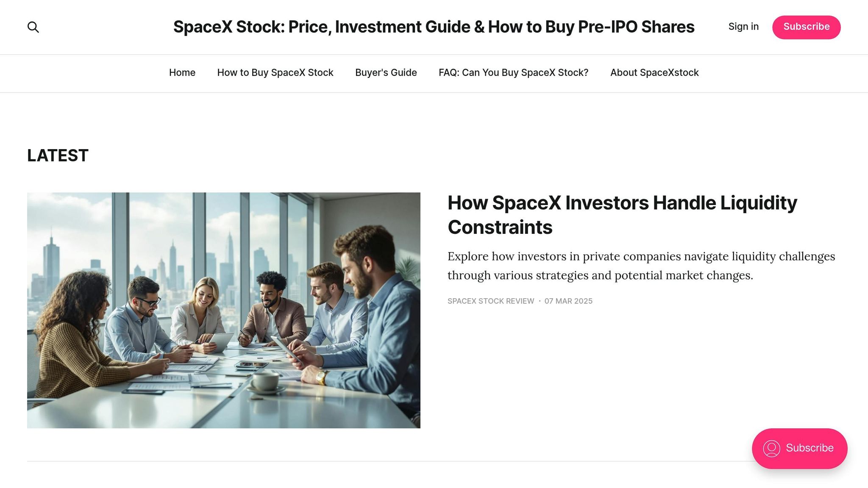868x488 pixels.
Task: Click the SPACEX STOCK REVIEW tag
Action: point(490,301)
